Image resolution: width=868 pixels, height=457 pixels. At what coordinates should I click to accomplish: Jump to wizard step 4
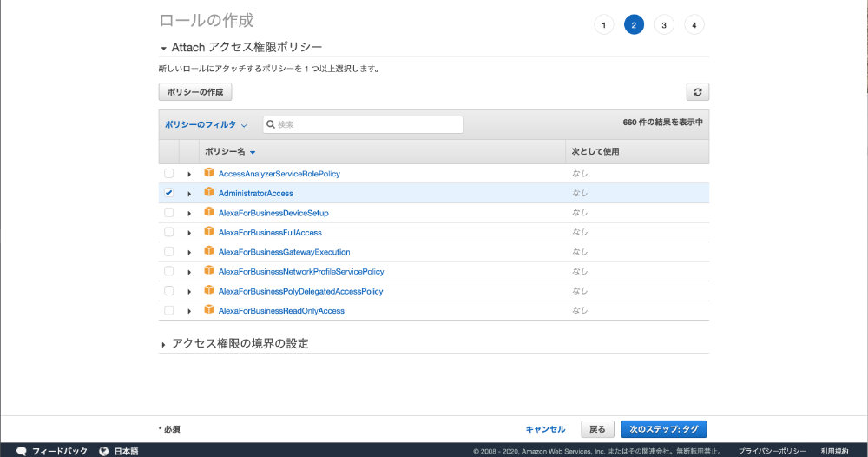[694, 25]
